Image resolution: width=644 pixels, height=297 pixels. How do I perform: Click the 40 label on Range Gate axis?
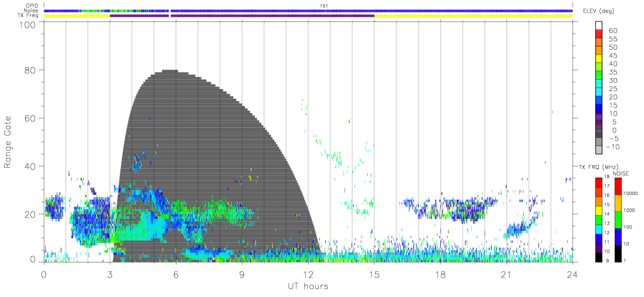(x=31, y=166)
